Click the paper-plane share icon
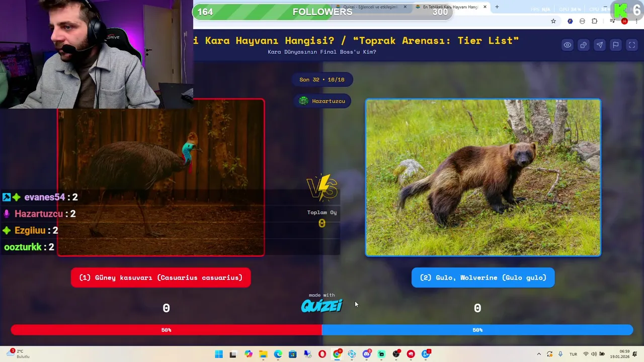Viewport: 644px width, 362px height. click(599, 45)
